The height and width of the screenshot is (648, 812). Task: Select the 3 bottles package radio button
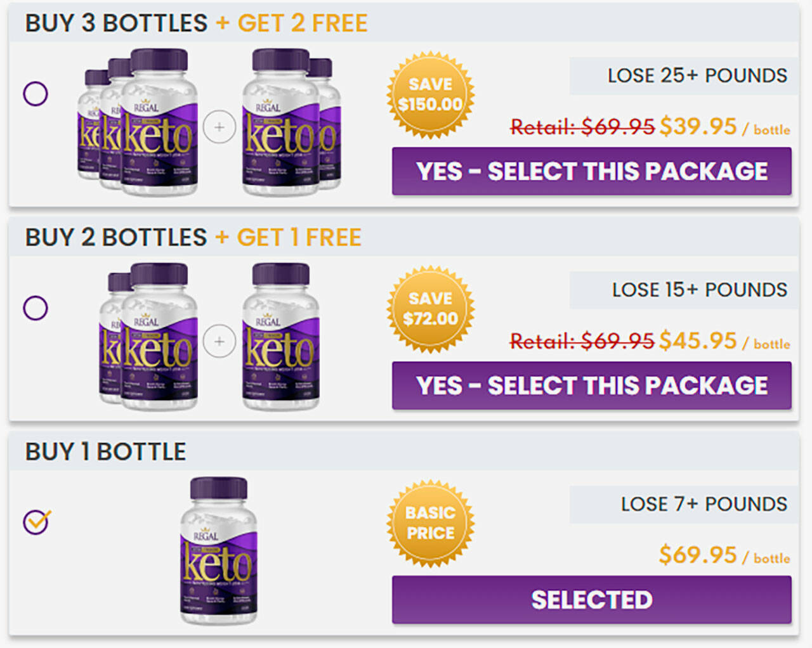pos(36,94)
